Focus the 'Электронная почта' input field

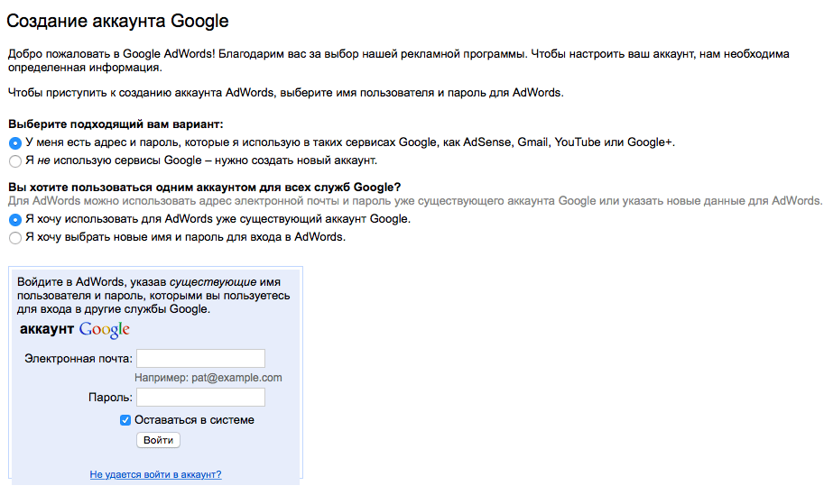(x=201, y=358)
